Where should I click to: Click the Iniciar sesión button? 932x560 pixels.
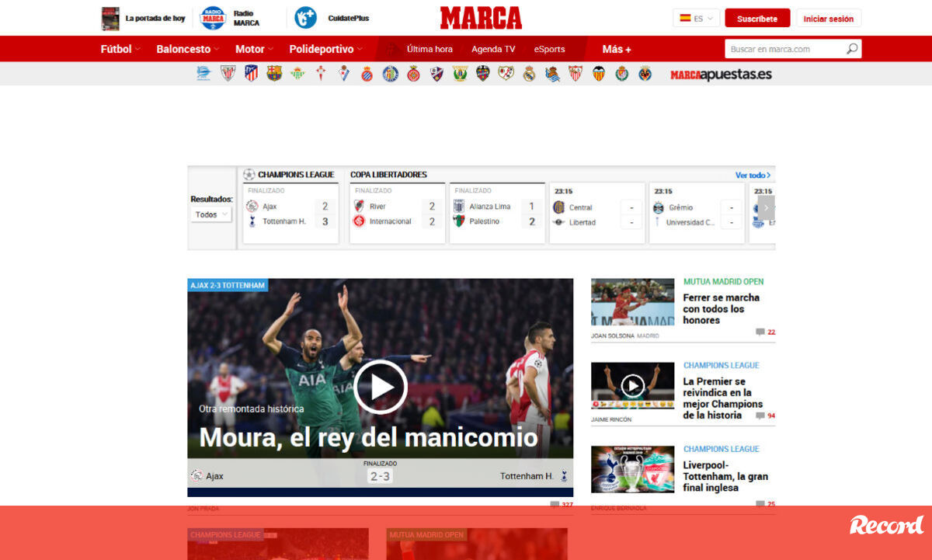[x=828, y=18]
